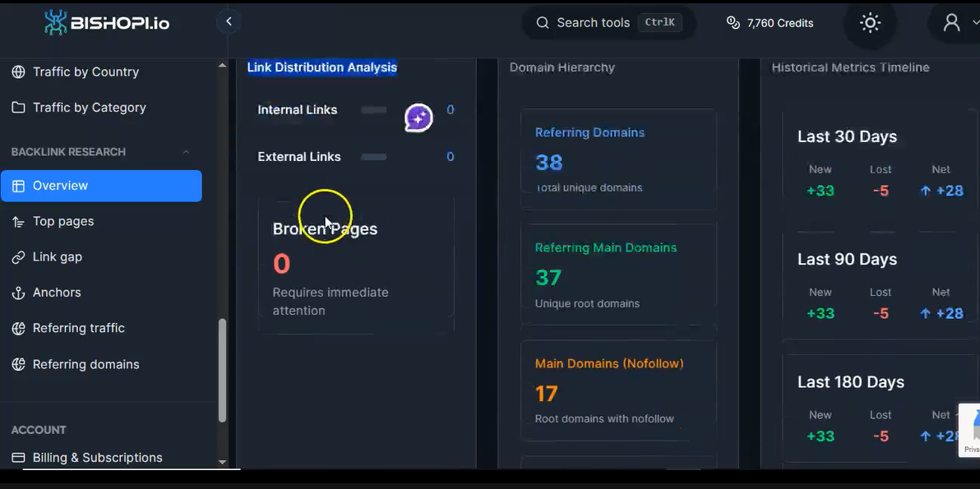980x489 pixels.
Task: Open Billing & Subscriptions
Action: point(96,458)
